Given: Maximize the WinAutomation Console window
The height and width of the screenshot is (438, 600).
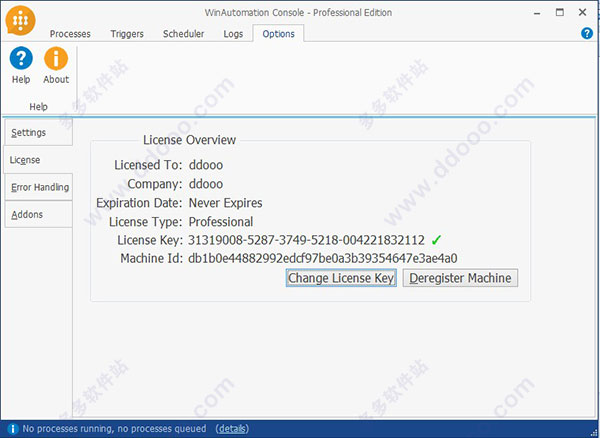Looking at the screenshot, I should [559, 13].
